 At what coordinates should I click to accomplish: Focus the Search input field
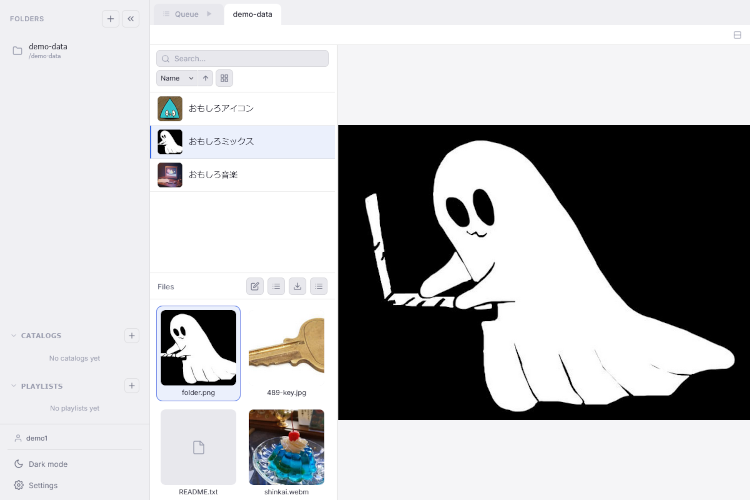[x=243, y=58]
